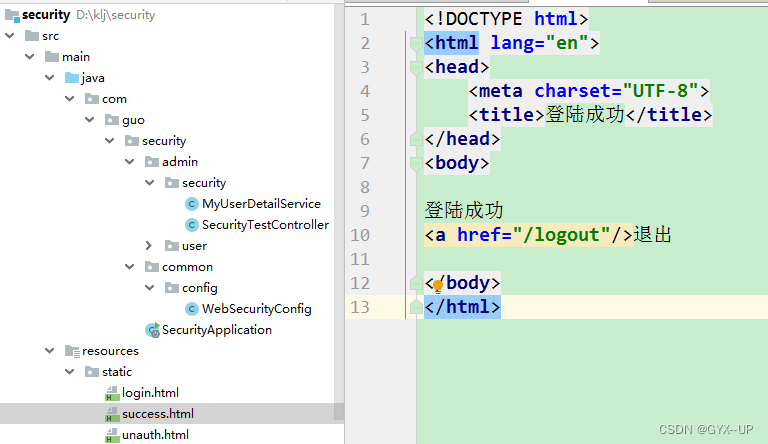Viewport: 768px width, 444px height.
Task: Click fold end marker at line 13
Action: click(416, 307)
